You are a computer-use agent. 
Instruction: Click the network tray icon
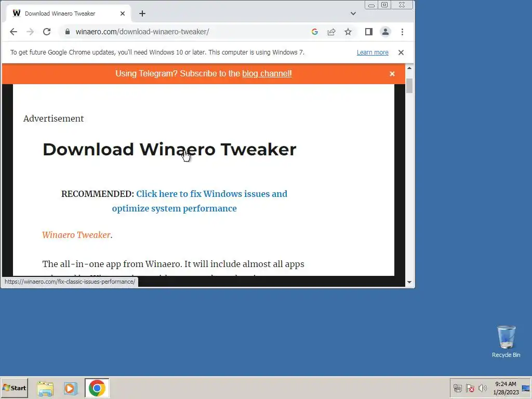[458, 388]
